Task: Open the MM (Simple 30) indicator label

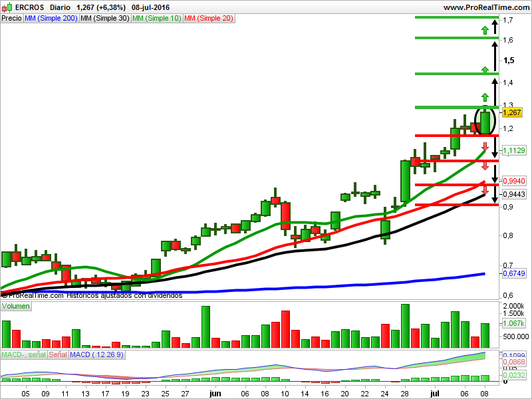Action: (x=105, y=19)
